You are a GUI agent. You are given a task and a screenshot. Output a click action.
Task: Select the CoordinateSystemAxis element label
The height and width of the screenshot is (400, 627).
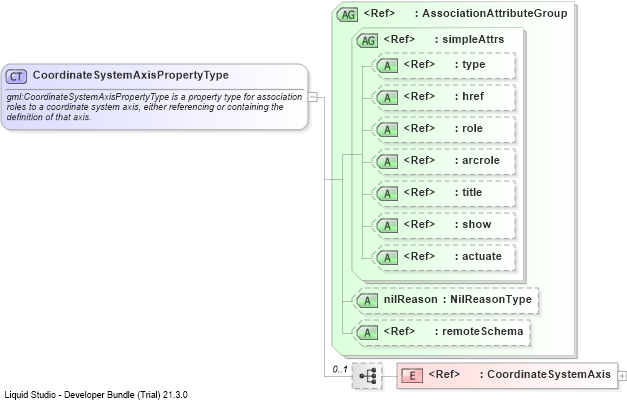(549, 374)
